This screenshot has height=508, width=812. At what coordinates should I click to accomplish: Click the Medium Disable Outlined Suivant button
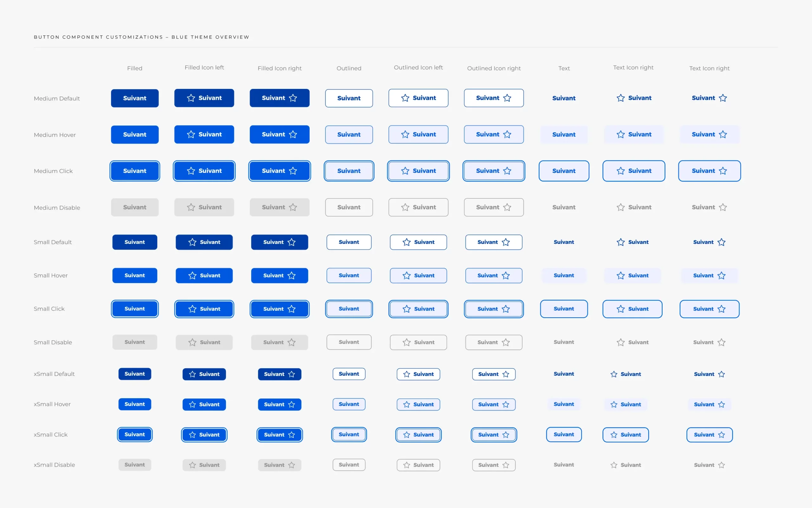click(349, 207)
